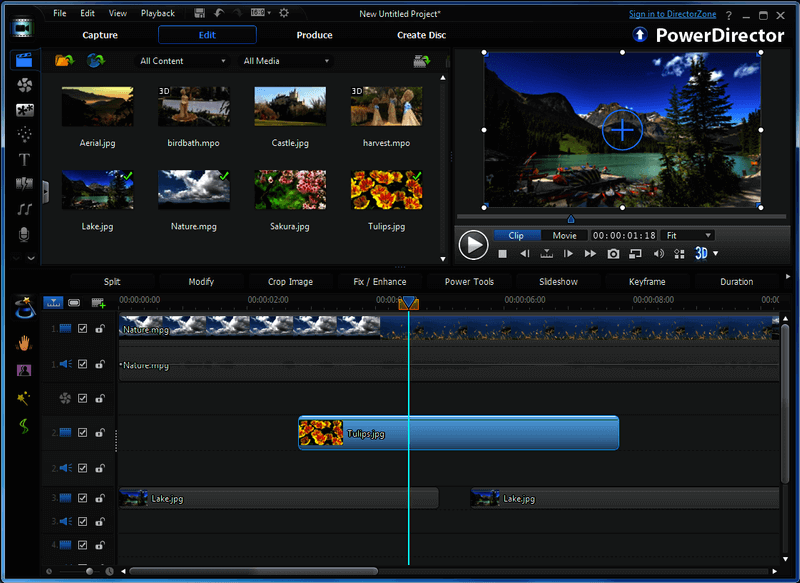Switch to the Produce tab
Viewport: 800px width, 583px height.
pos(314,35)
